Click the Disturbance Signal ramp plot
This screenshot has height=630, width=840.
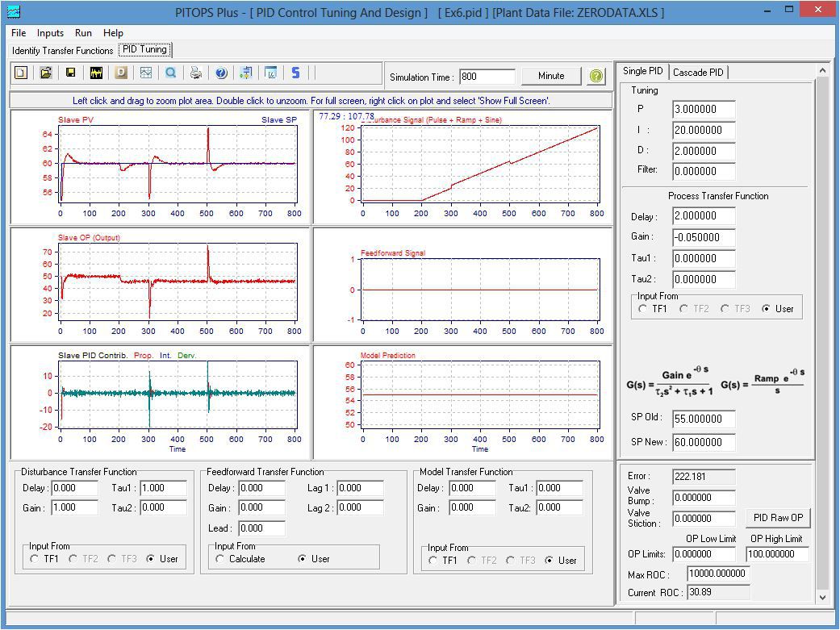tap(481, 164)
